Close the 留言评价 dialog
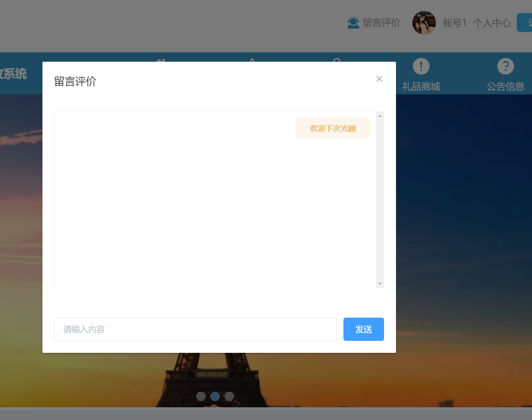 [x=379, y=79]
